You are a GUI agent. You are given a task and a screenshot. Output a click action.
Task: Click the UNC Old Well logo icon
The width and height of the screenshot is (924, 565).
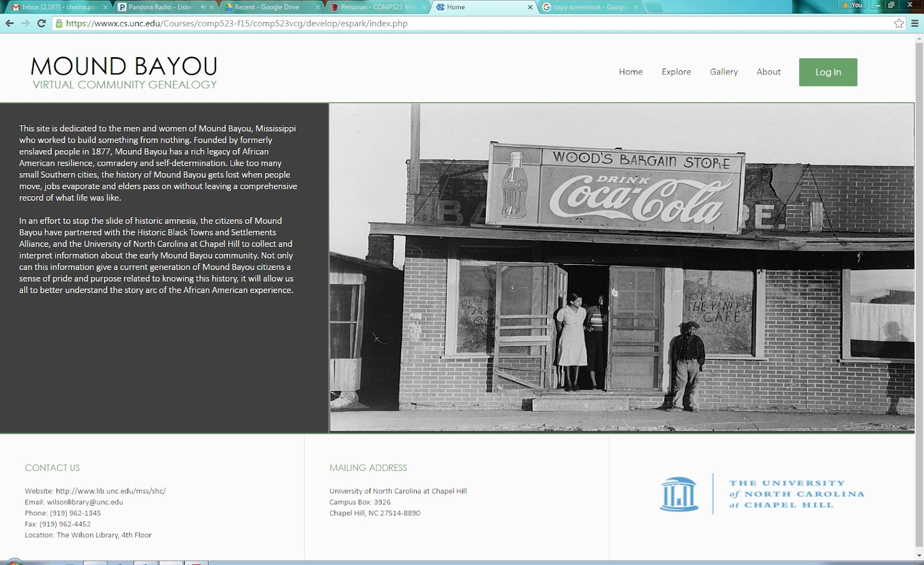[679, 494]
